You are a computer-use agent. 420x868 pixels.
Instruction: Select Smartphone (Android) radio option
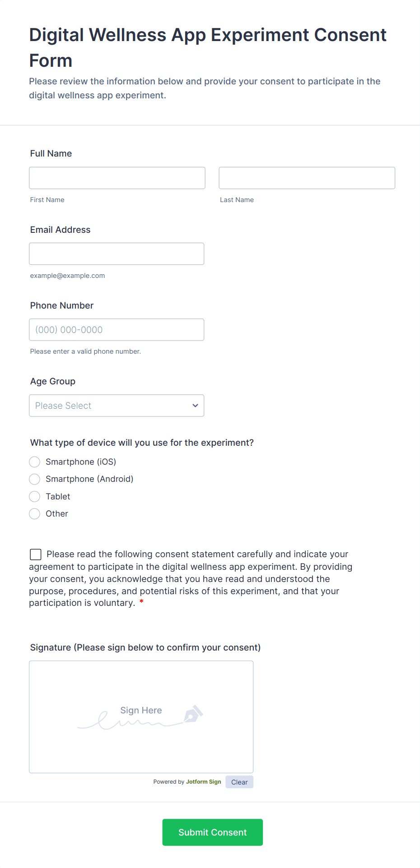35,479
